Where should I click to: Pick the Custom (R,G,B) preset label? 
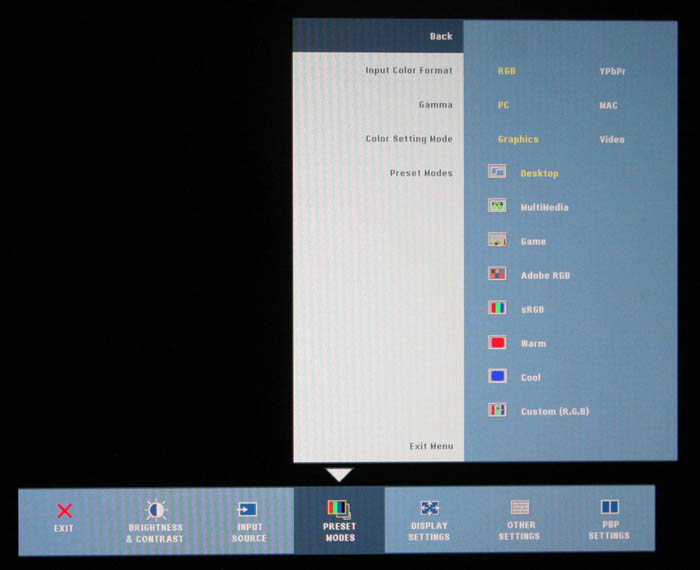[x=554, y=412]
